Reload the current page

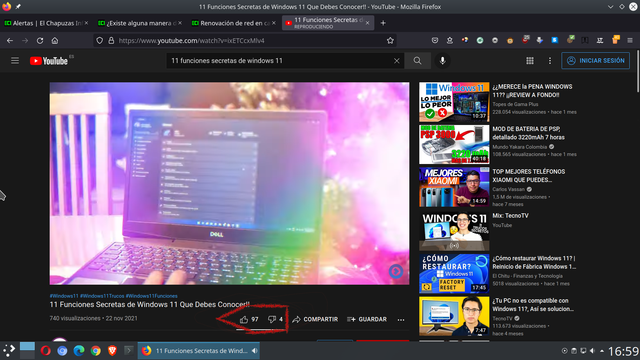pyautogui.click(x=40, y=40)
